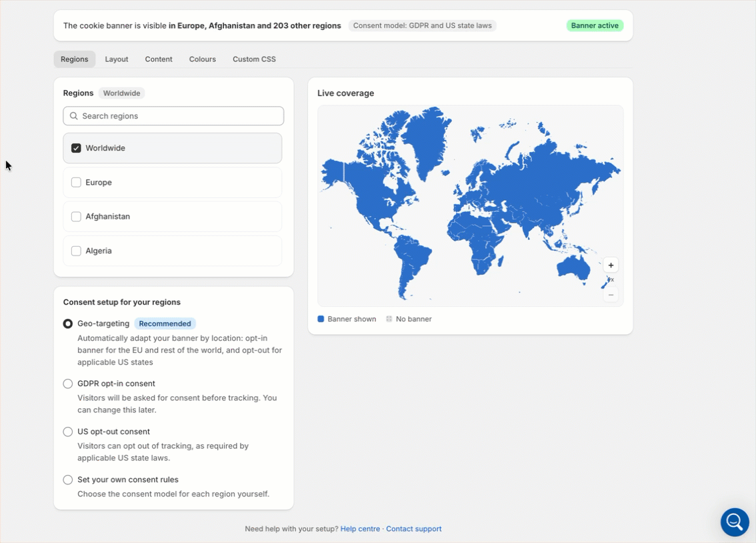Check the Algeria region box
The height and width of the screenshot is (543, 756).
76,251
